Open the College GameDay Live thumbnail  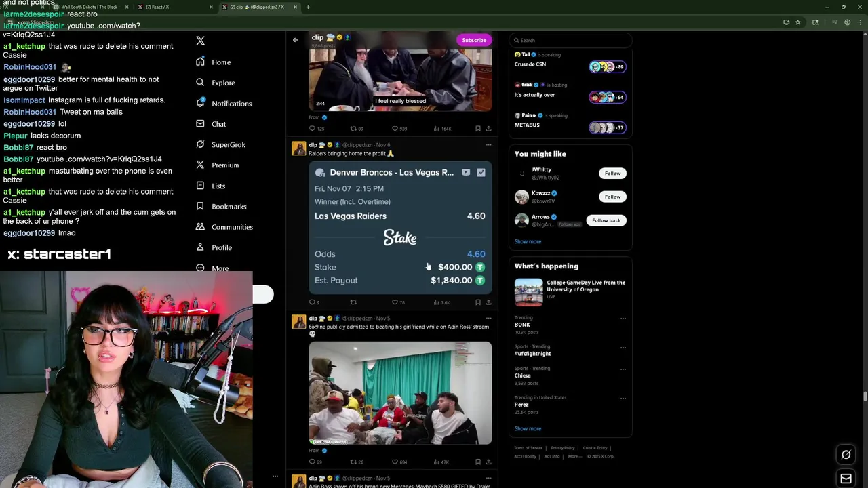point(528,292)
